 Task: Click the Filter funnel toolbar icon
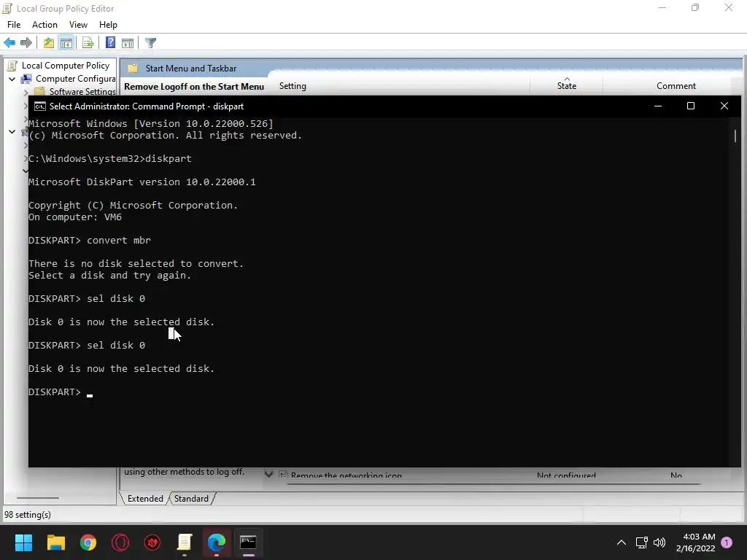(150, 43)
